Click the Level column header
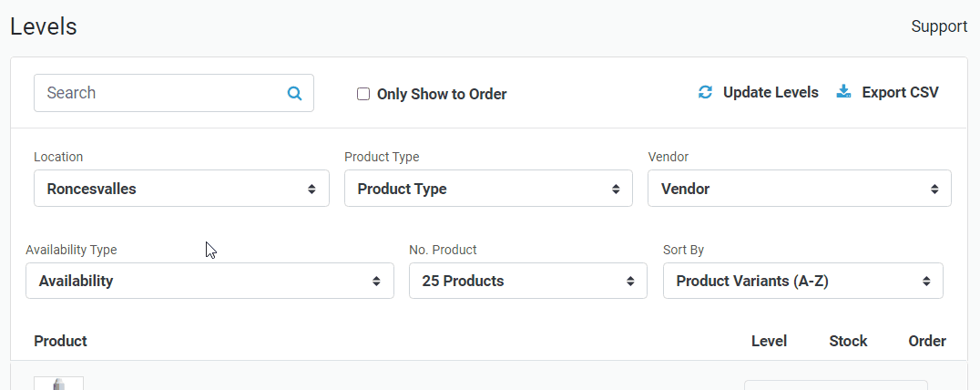980x390 pixels. [x=769, y=341]
